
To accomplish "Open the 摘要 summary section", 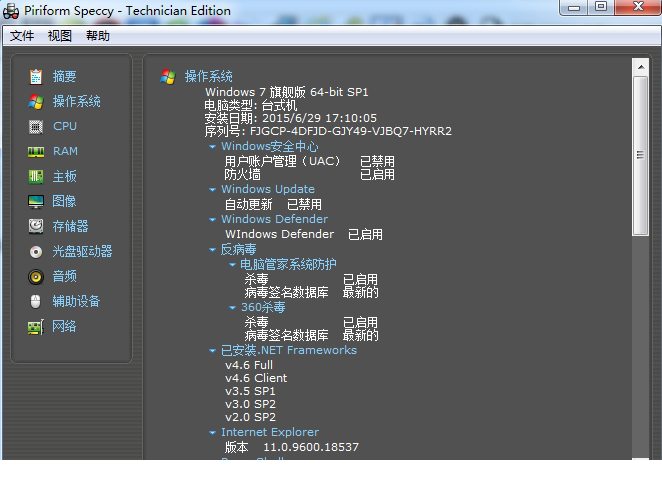I will tap(65, 76).
